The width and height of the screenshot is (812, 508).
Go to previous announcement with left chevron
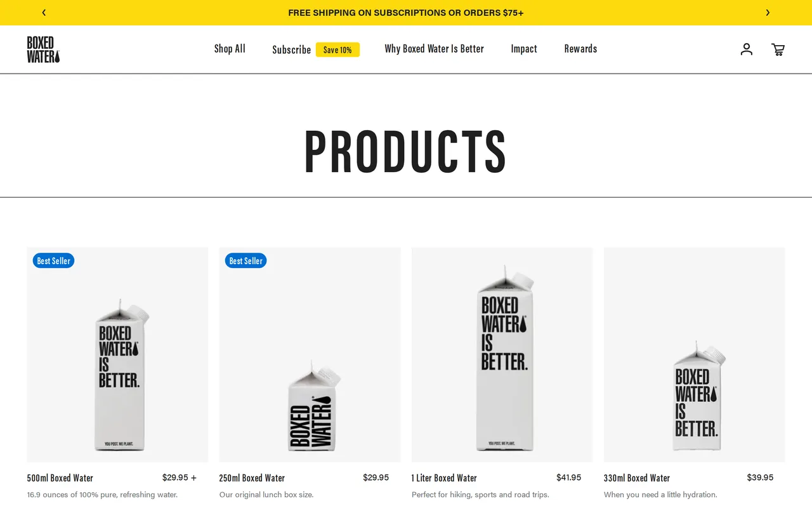pyautogui.click(x=44, y=13)
